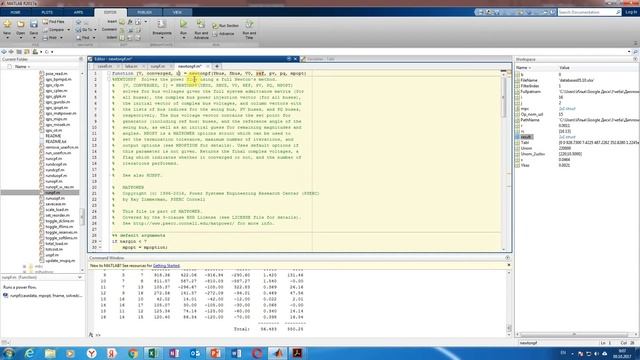Sort Current Folder by Name column
This screenshot has height=360, width=640.
pyautogui.click(x=22, y=67)
